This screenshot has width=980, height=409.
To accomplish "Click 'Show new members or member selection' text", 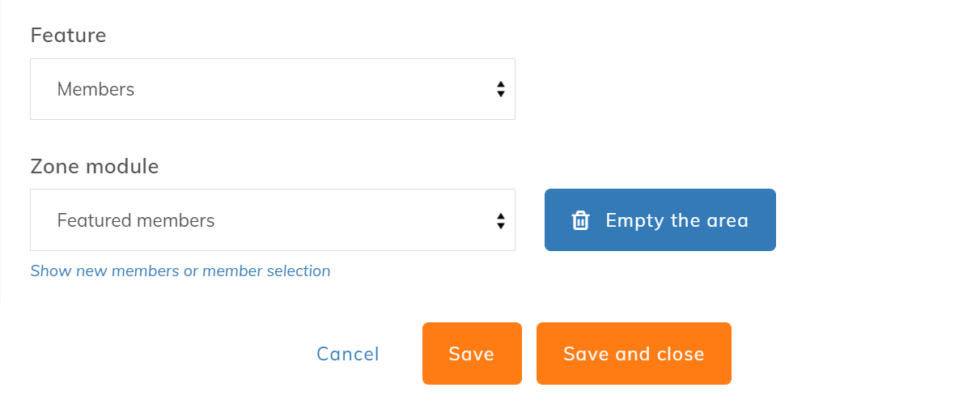I will (x=180, y=271).
